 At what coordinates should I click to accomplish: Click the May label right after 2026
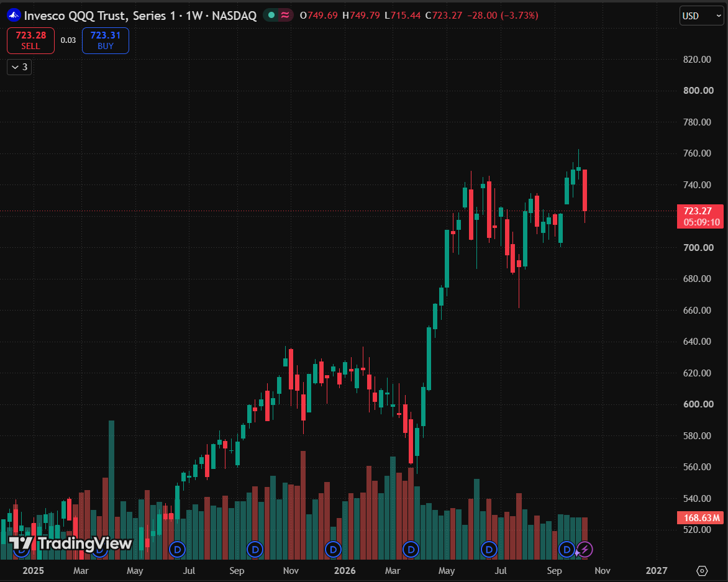pos(446,570)
